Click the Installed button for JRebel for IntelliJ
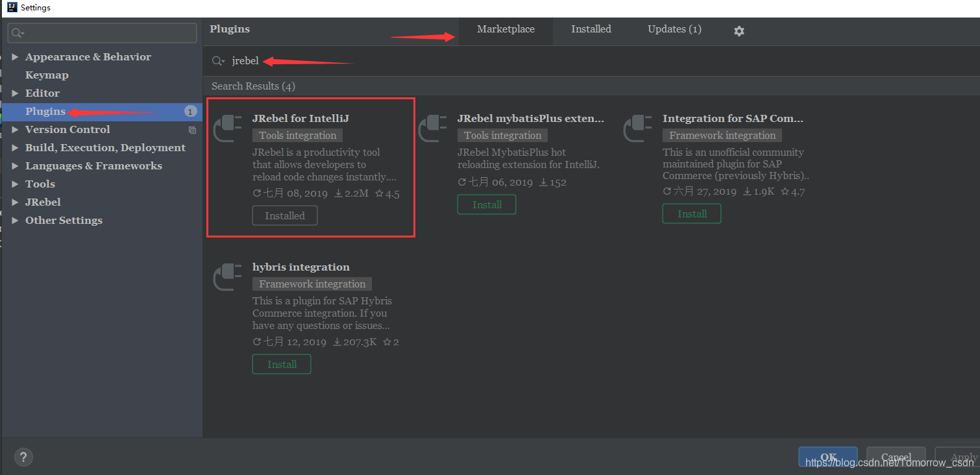The width and height of the screenshot is (980, 475). [x=285, y=215]
